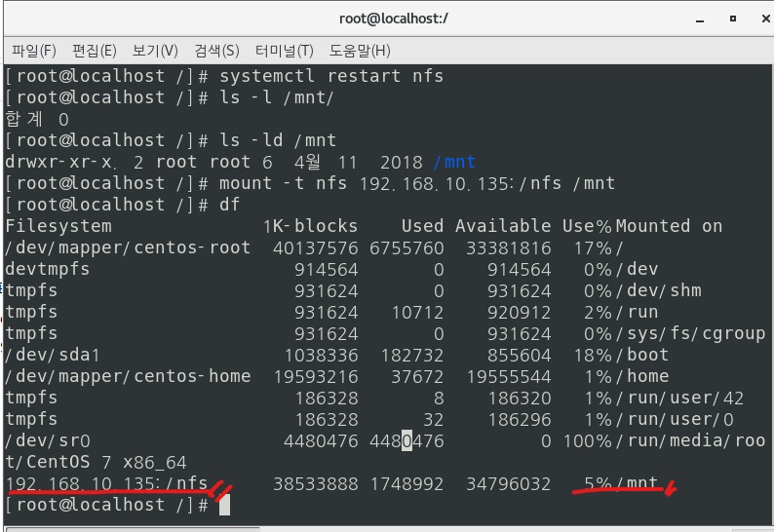This screenshot has height=532, width=774.
Task: Click the highlighted value 4480476 in Used column
Action: (x=406, y=441)
